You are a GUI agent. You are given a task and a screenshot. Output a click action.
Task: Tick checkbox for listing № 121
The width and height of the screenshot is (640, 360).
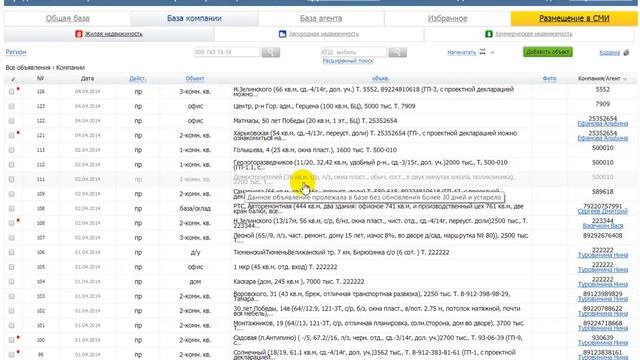(11, 136)
